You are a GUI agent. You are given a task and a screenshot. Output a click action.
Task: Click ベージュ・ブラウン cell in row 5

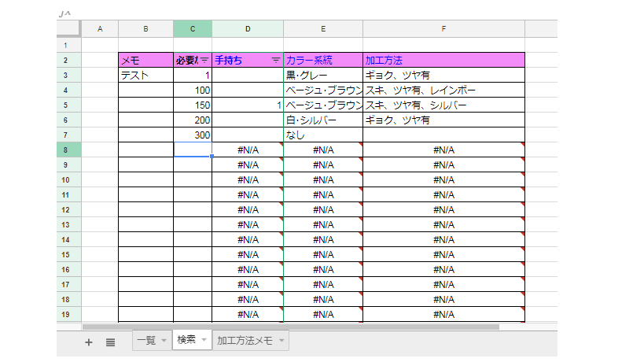323,105
